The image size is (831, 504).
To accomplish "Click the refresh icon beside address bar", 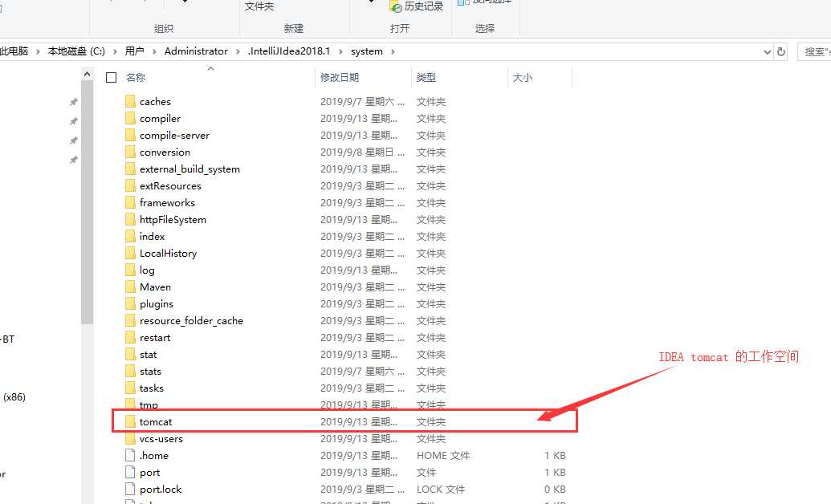I will pos(780,51).
